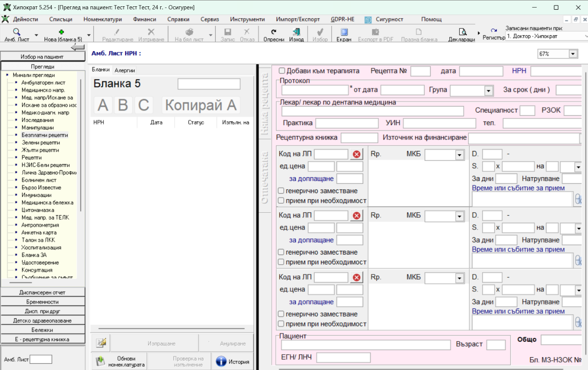Open Декларации toolbar icon
The height and width of the screenshot is (370, 588).
click(x=462, y=32)
